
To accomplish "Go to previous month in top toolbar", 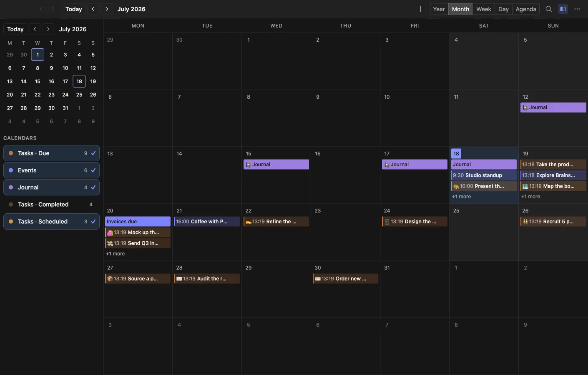I will tap(93, 9).
